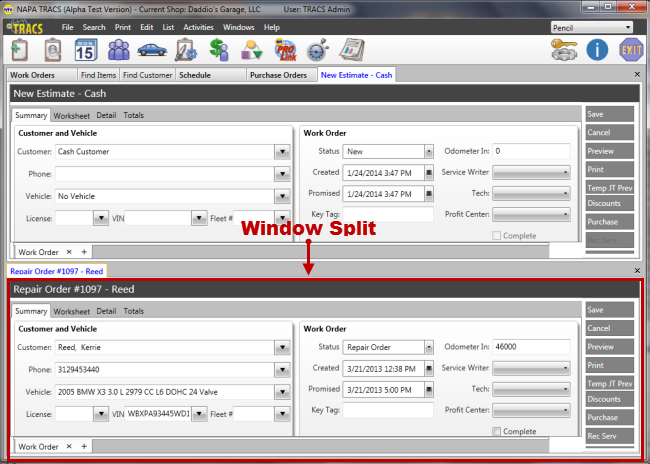Expand the 2005 BMW X3 vehicle dropdown
The height and width of the screenshot is (464, 650).
tap(282, 392)
